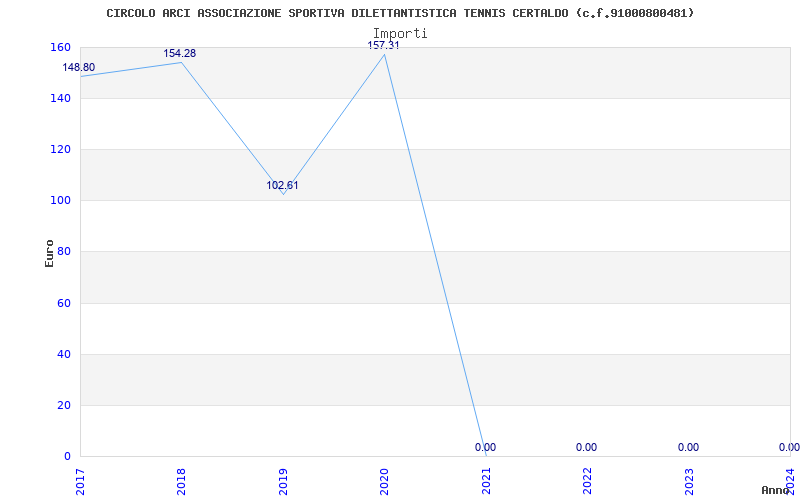This screenshot has height=500, width=800.
Task: Click the 120 value on the Euro axis
Action: point(60,149)
